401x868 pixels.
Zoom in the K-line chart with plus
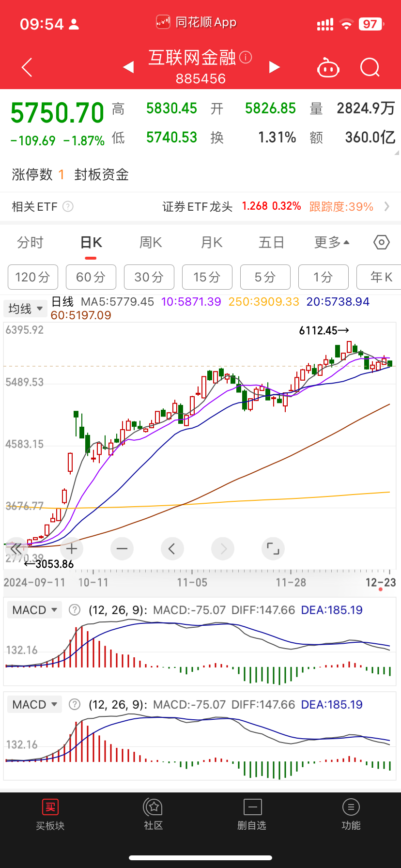72,549
